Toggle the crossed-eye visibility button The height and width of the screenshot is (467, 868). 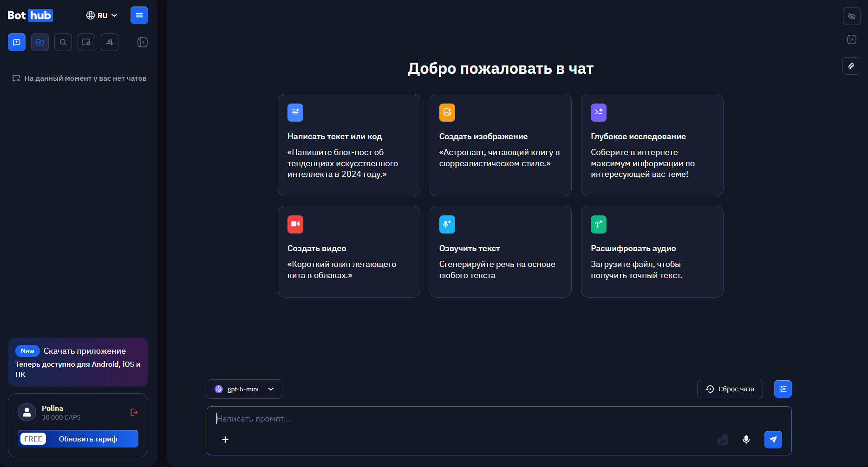(x=851, y=16)
